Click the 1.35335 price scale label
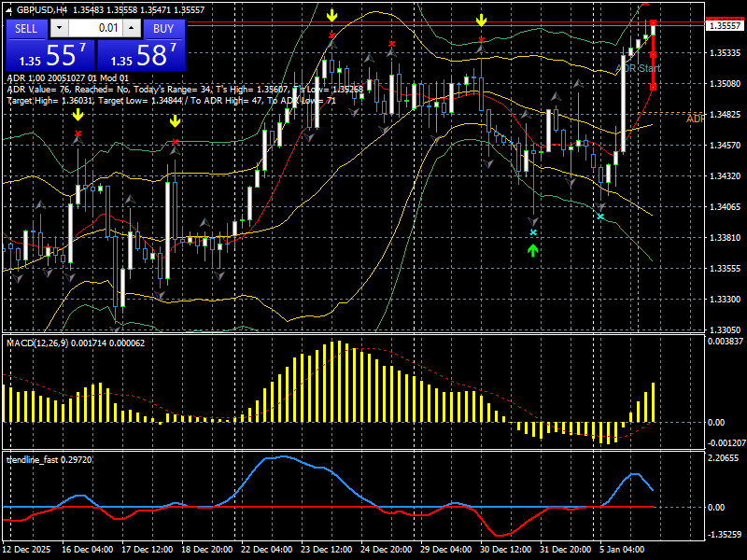747x560 pixels. pos(725,52)
